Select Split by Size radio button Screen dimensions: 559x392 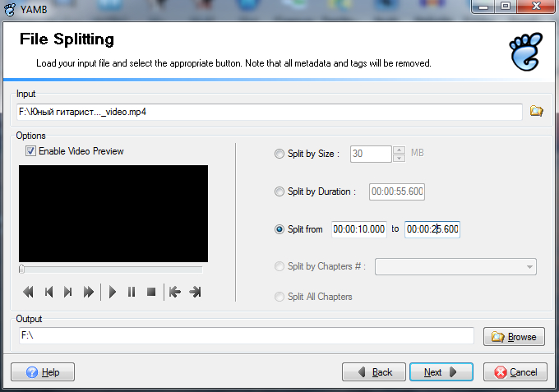(279, 154)
